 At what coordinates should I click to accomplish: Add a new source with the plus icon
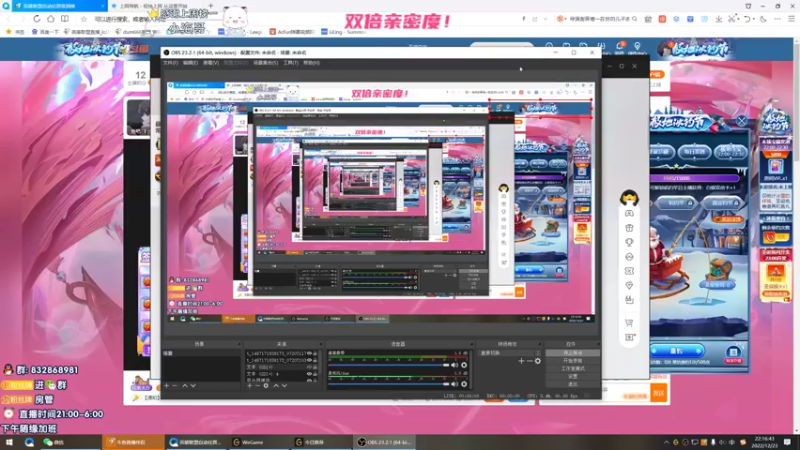pyautogui.click(x=249, y=386)
